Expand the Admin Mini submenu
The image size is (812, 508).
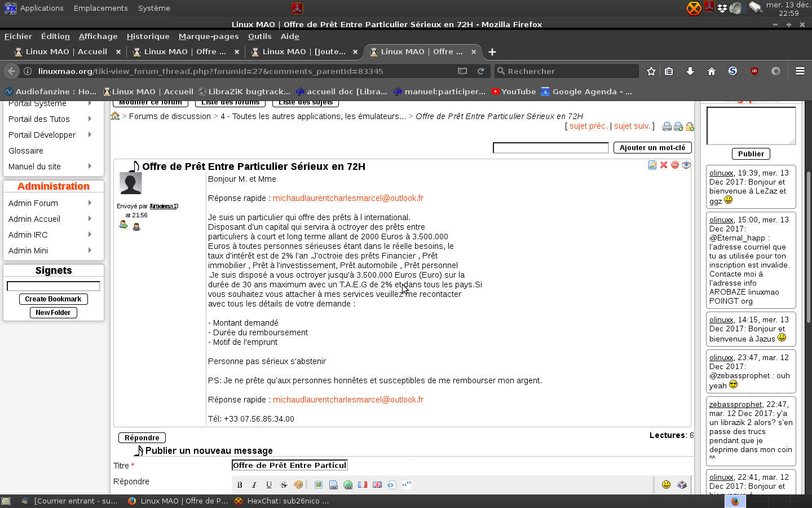click(x=90, y=250)
